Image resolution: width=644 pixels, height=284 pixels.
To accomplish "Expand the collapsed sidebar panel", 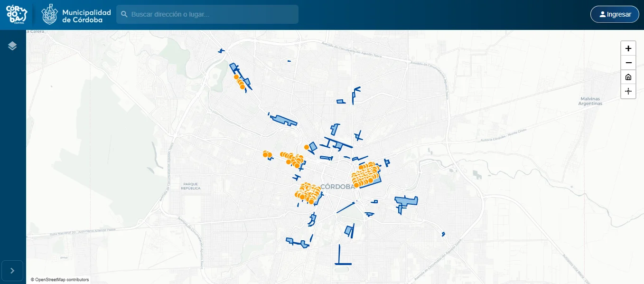I will pyautogui.click(x=13, y=271).
